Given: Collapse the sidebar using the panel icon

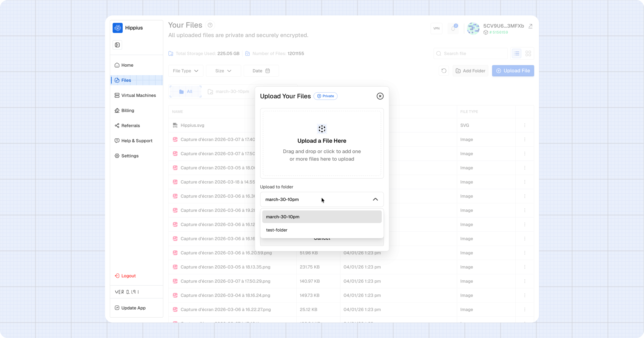Looking at the screenshot, I should (x=117, y=45).
